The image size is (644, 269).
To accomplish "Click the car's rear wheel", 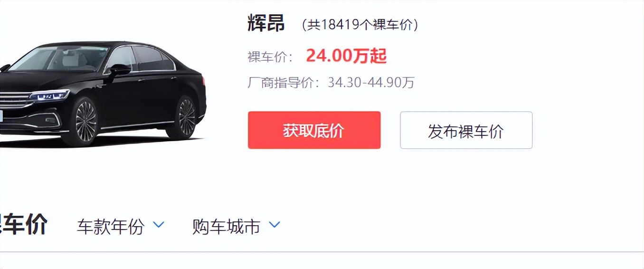I will coord(186,117).
